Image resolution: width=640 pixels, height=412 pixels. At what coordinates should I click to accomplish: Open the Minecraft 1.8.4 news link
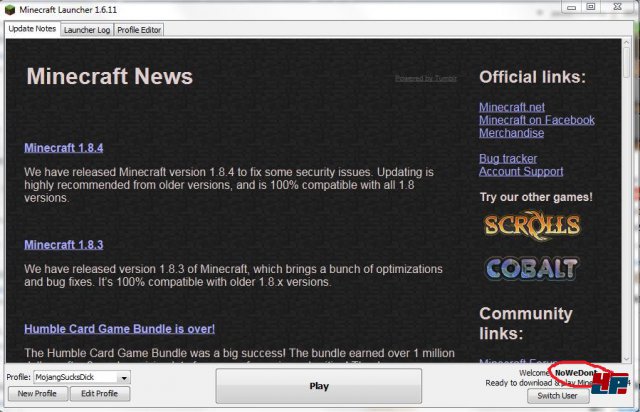pos(64,148)
